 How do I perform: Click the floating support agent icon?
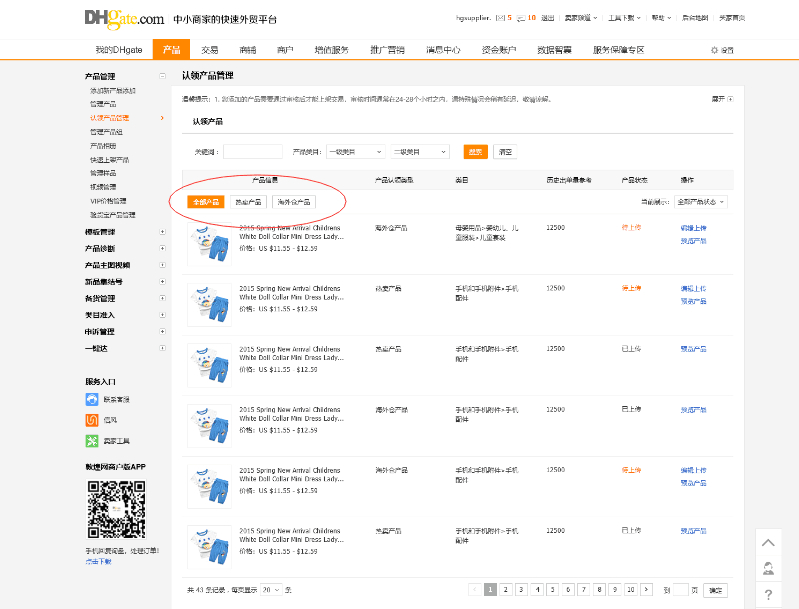tap(768, 568)
